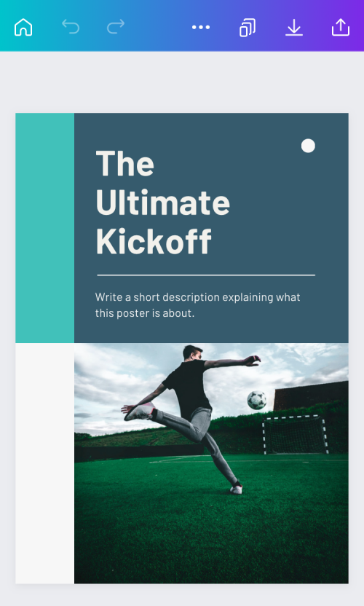This screenshot has width=364, height=606.
Task: Tap the goal net in the photo
Action: [296, 435]
